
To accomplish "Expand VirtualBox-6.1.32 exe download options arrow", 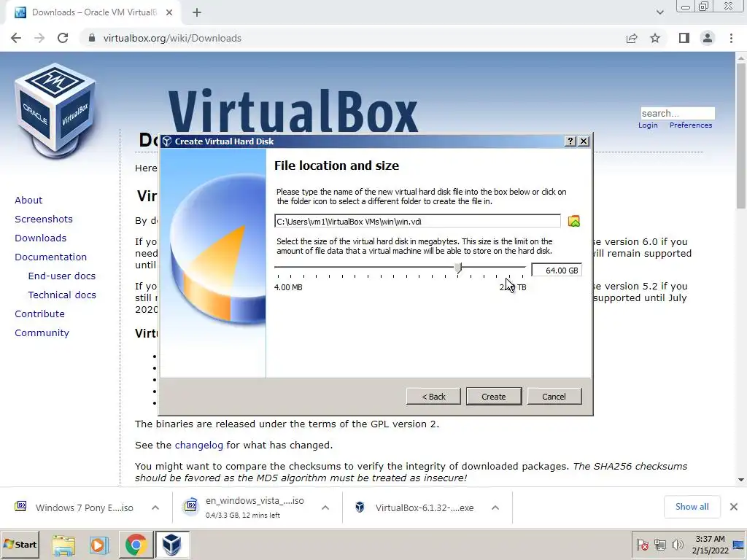I will click(495, 507).
